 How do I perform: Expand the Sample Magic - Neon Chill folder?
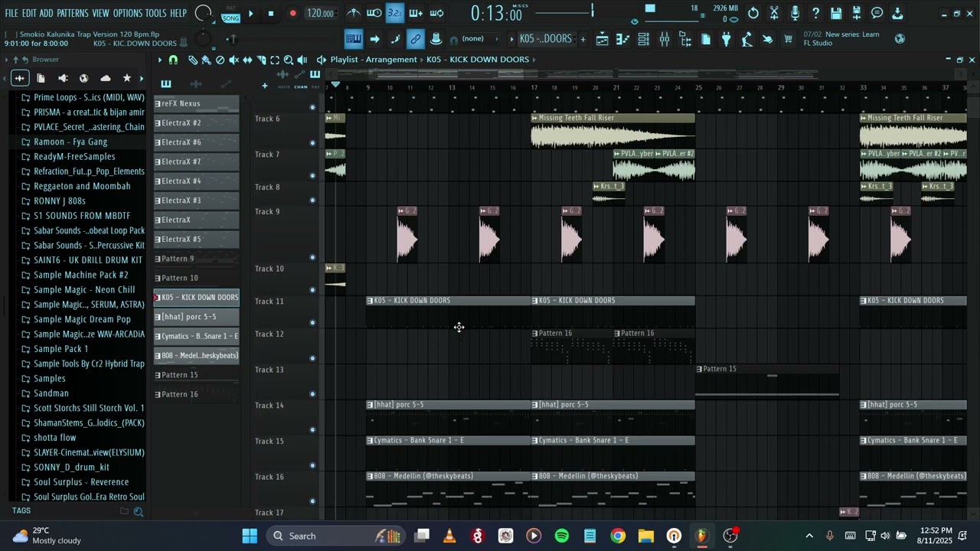point(84,289)
